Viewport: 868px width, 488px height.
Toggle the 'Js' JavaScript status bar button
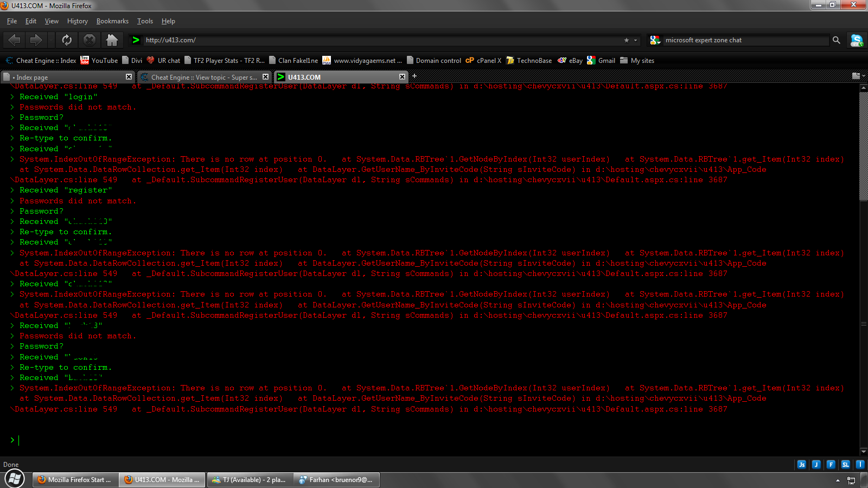pos(802,464)
